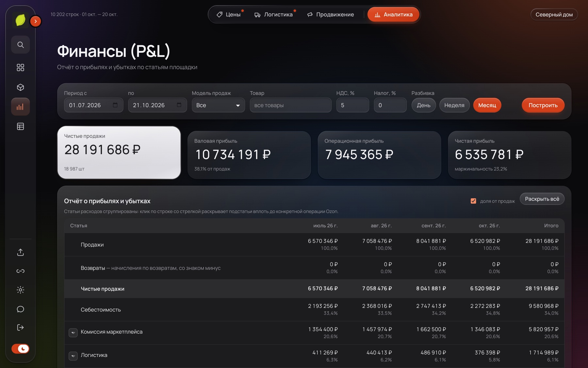Click the Построить button
588x368 pixels.
tap(543, 105)
